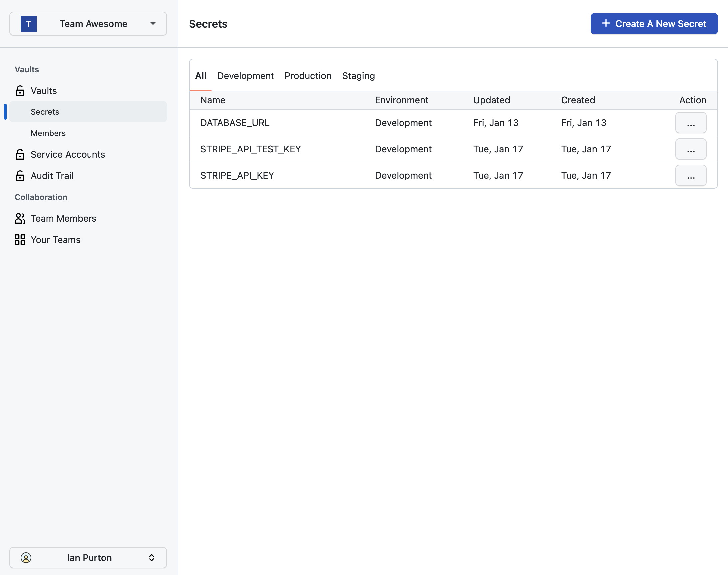The height and width of the screenshot is (575, 728).
Task: Click the Your Teams grid icon
Action: tap(19, 239)
